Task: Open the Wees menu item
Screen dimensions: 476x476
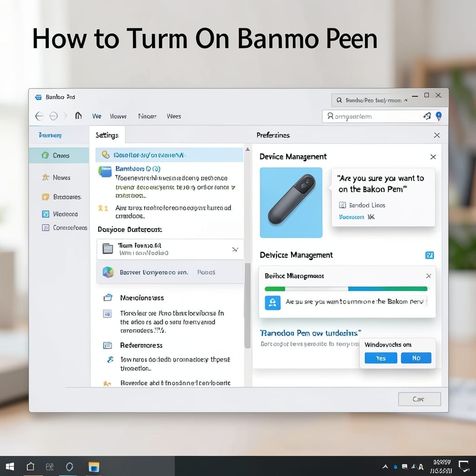Action: (x=174, y=116)
